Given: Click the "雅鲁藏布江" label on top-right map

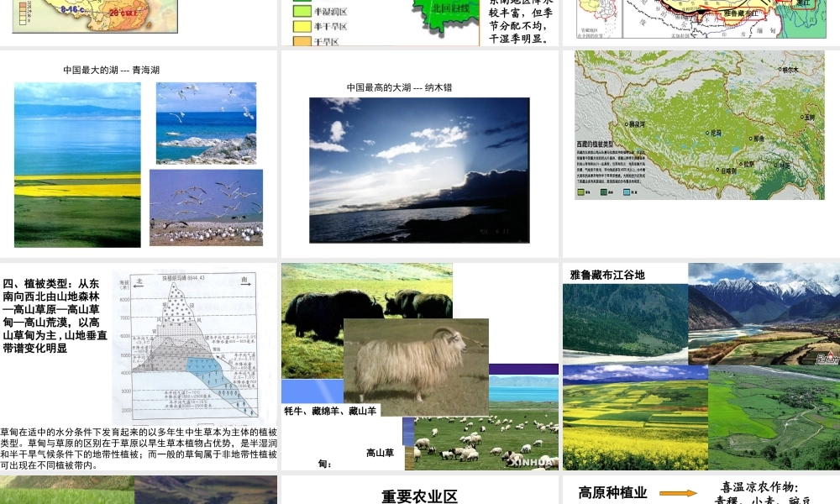Looking at the screenshot, I should pyautogui.click(x=741, y=13).
